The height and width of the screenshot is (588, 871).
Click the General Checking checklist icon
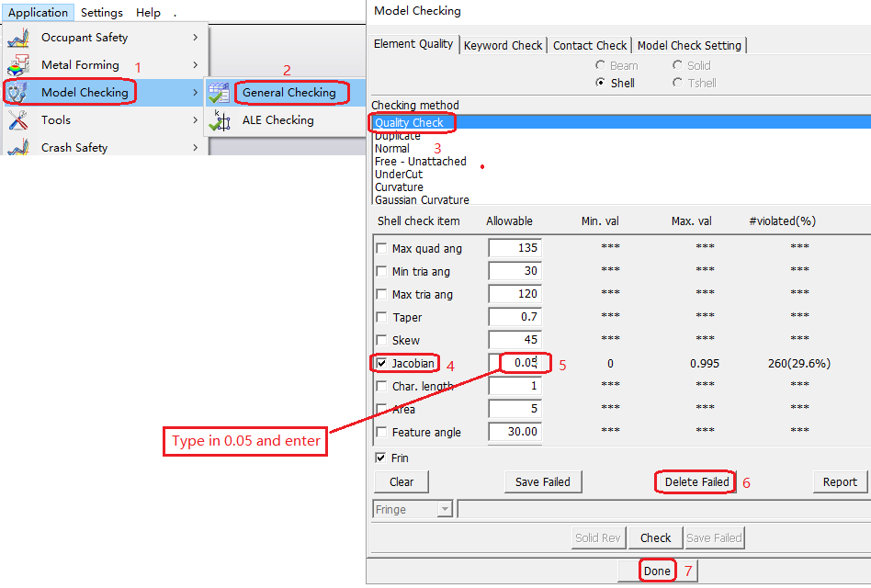click(219, 93)
